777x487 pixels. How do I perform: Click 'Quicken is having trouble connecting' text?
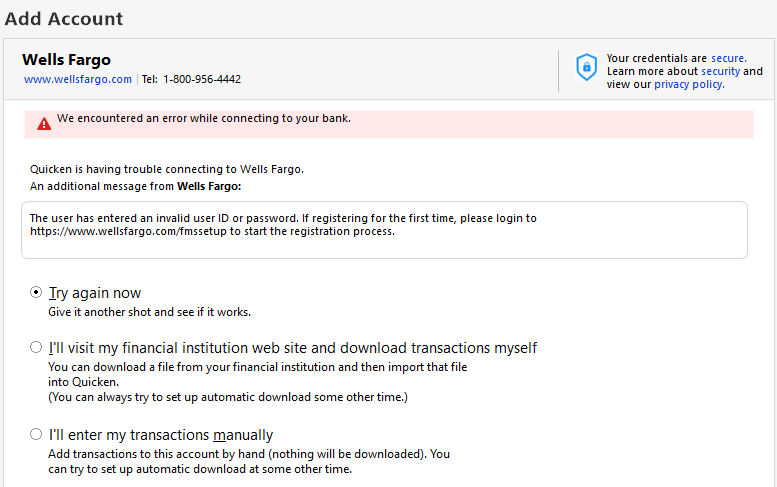(x=166, y=169)
